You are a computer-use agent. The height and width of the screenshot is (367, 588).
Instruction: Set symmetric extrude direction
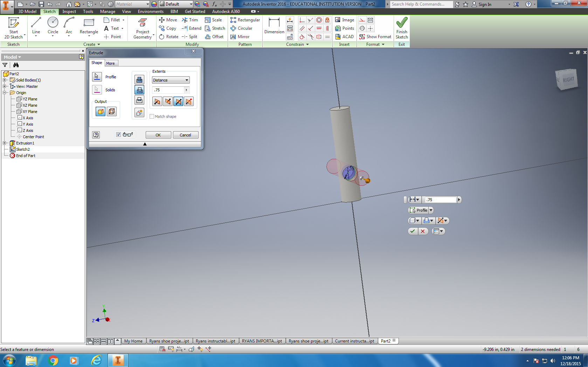[x=178, y=101]
